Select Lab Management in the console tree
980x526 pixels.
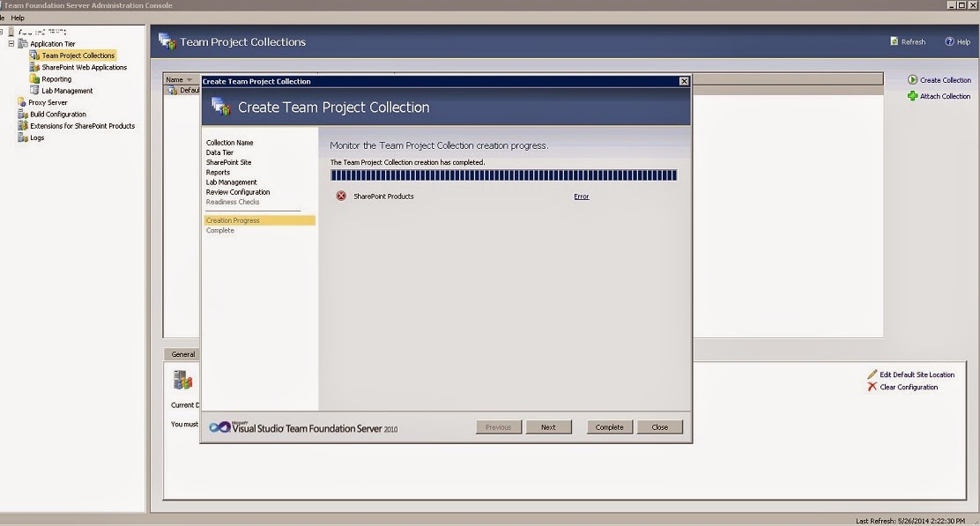tap(67, 91)
